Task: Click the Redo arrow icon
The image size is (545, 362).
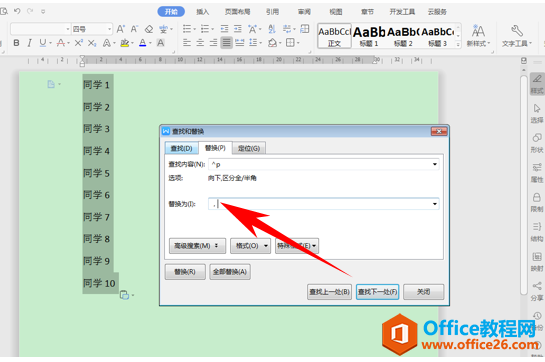Action: tap(30, 11)
